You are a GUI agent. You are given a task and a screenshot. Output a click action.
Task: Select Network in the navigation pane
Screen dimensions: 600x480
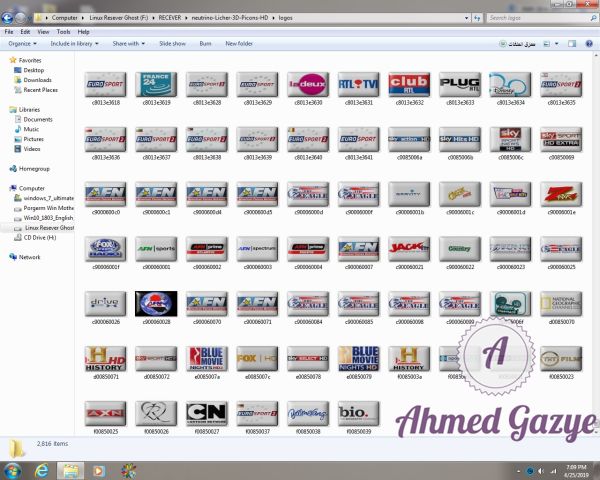click(x=24, y=257)
